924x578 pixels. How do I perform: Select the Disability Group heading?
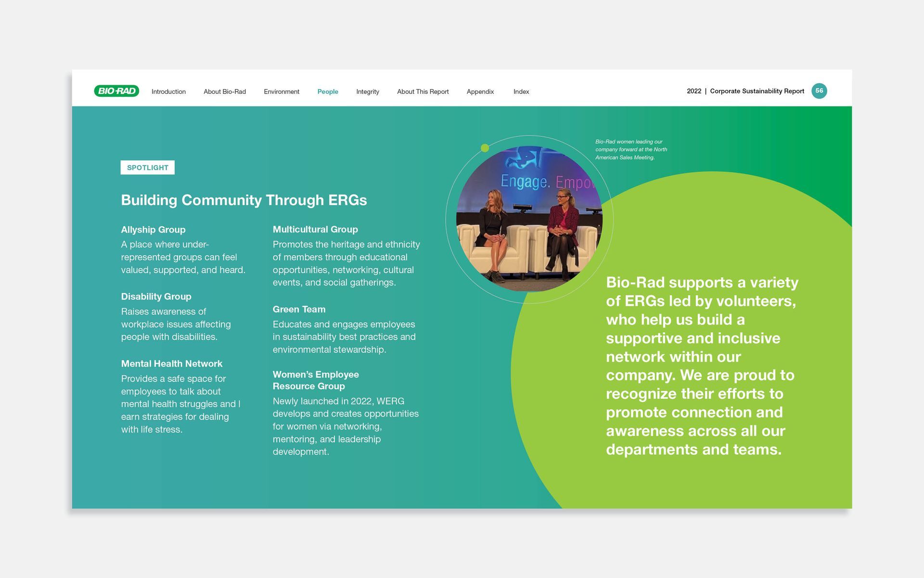[x=156, y=297]
